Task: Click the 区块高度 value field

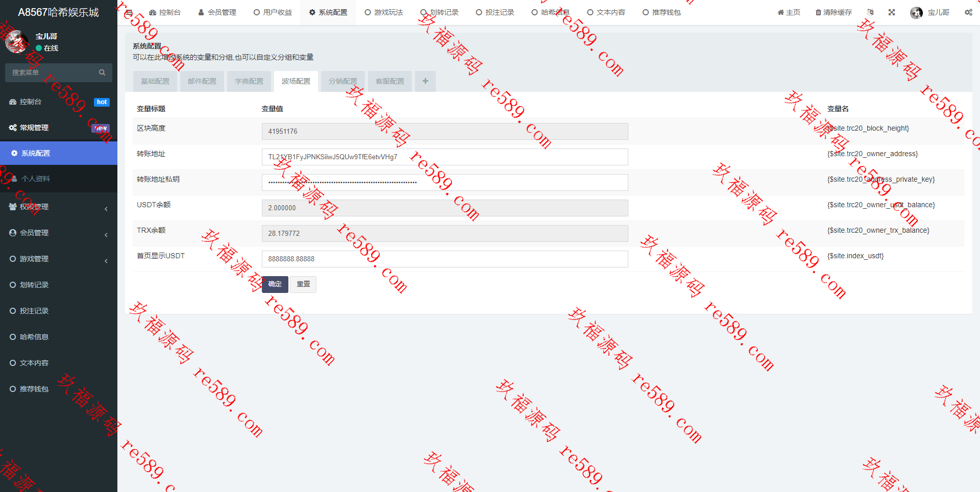Action: pos(445,131)
